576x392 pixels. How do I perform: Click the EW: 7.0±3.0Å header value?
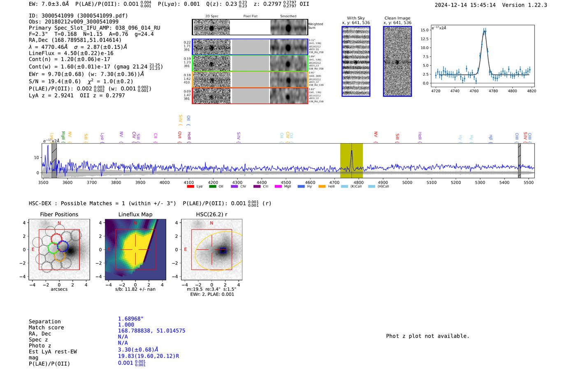click(x=49, y=4)
